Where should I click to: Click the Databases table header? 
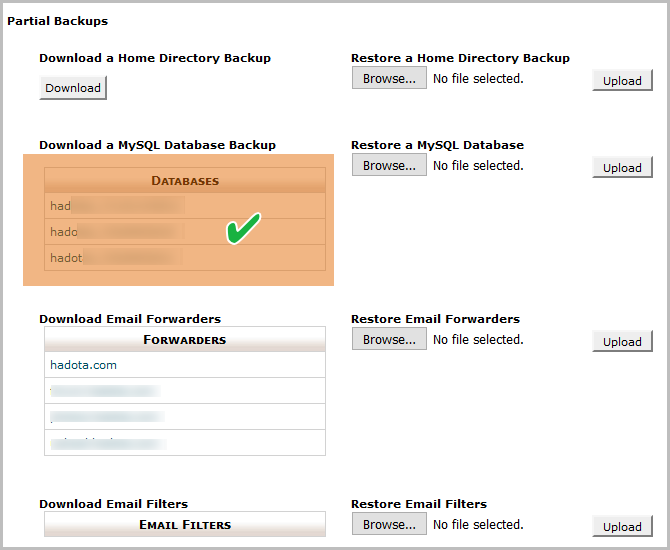pyautogui.click(x=185, y=181)
